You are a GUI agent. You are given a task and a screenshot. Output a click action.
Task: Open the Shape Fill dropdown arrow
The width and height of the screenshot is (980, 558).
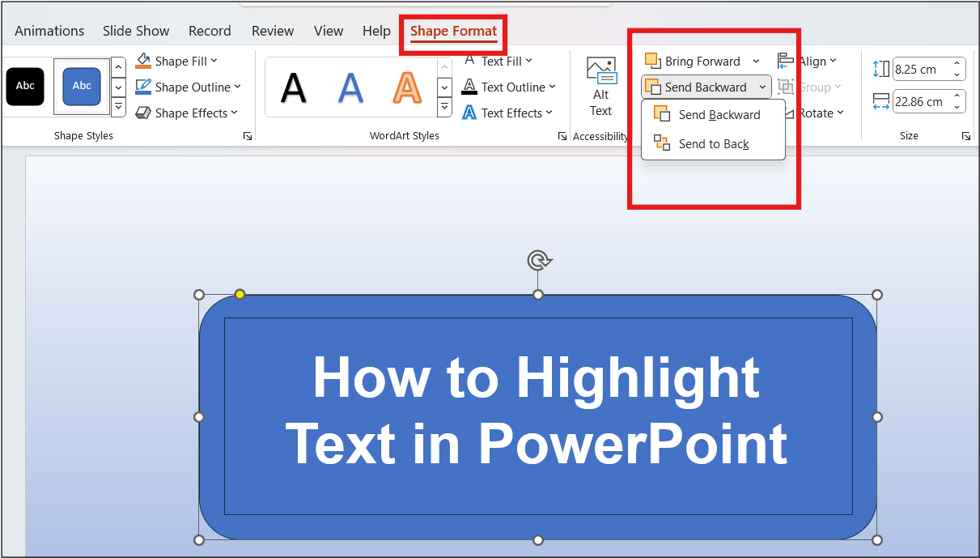[214, 61]
